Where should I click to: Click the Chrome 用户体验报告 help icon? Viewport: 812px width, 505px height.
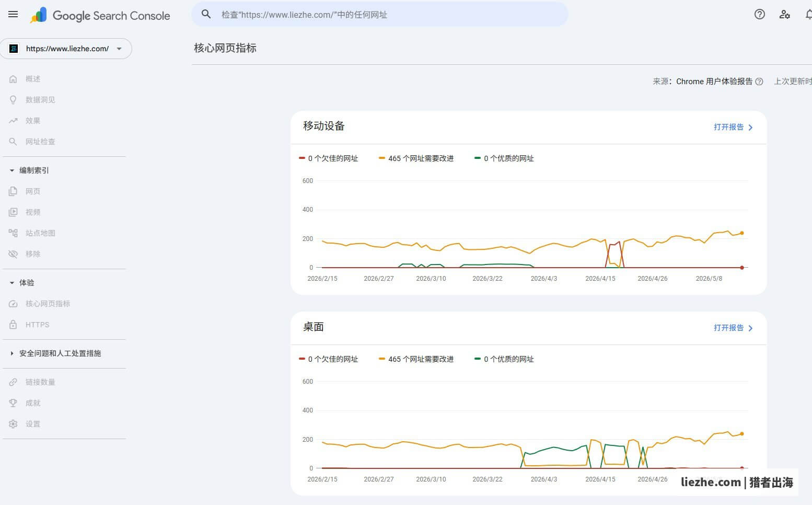(759, 82)
